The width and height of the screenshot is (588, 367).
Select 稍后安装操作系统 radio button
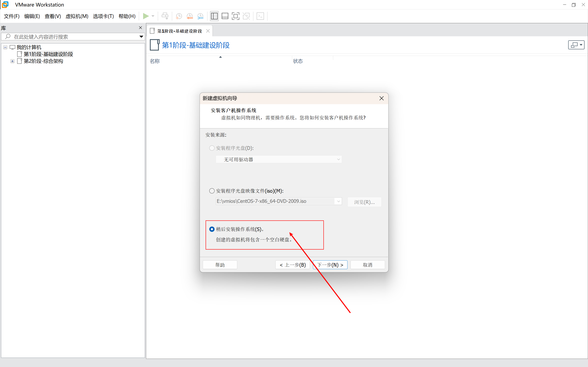coord(212,229)
